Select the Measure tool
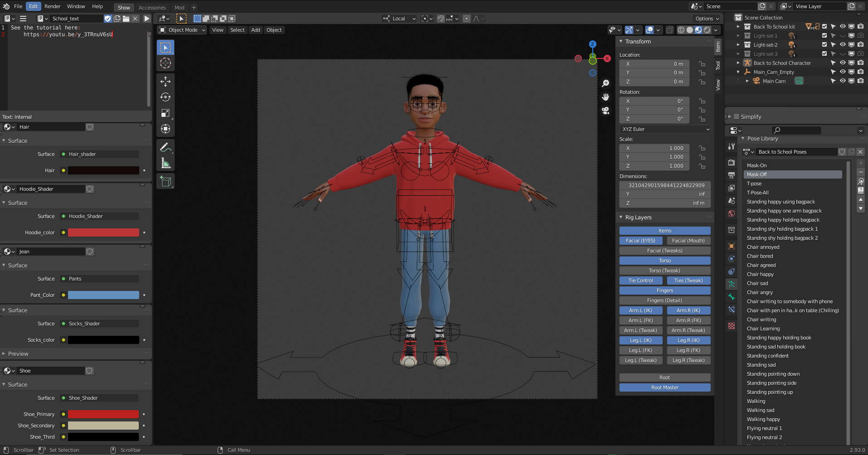 click(166, 164)
